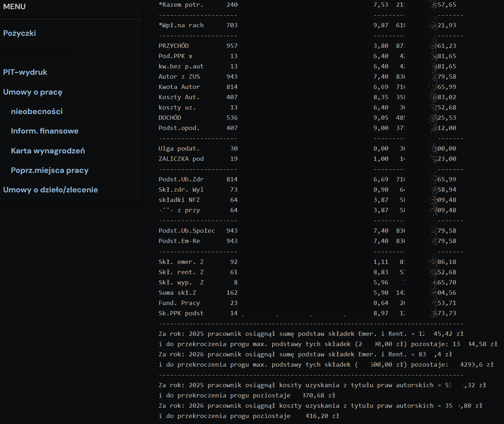Navigate to Karta wynagrodzeń
Viewport: 504px width, 424px height.
tap(48, 151)
